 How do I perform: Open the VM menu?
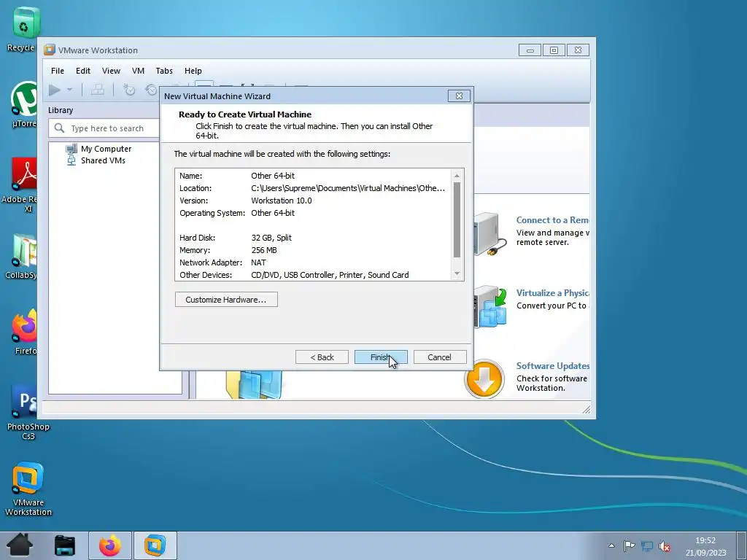(138, 71)
